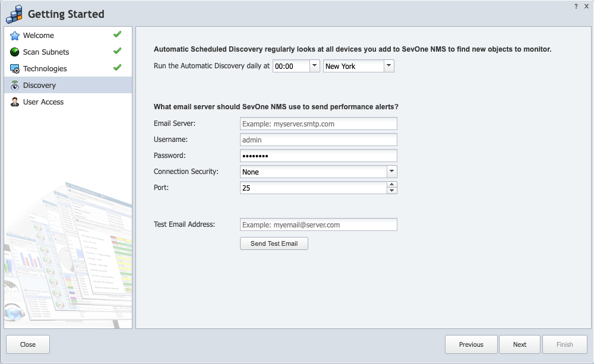Click the 'Username:' label
594x364 pixels.
(x=171, y=140)
